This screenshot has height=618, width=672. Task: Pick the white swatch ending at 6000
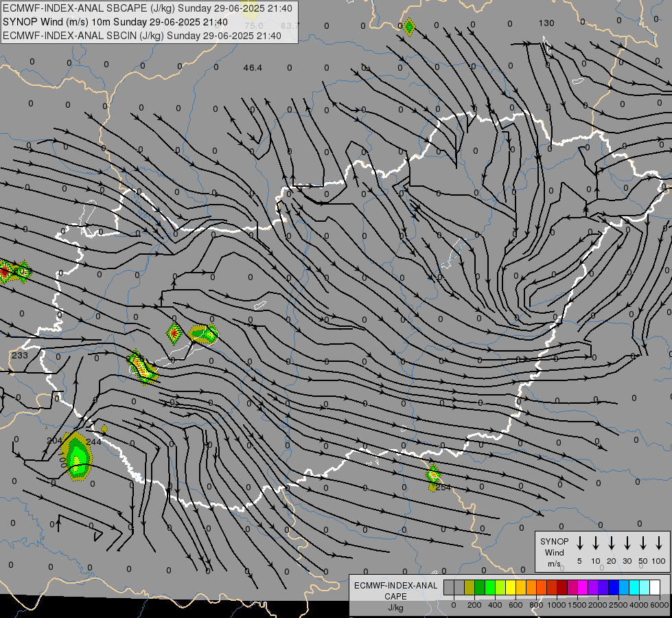[654, 588]
